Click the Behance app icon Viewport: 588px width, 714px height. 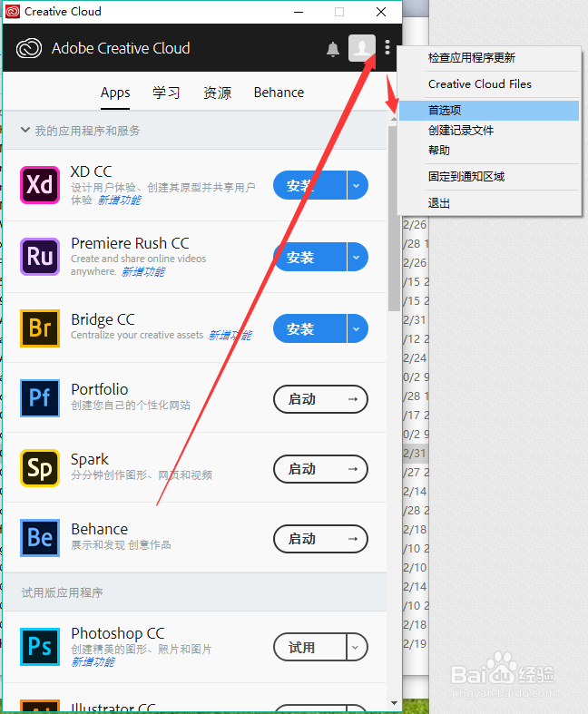point(40,538)
